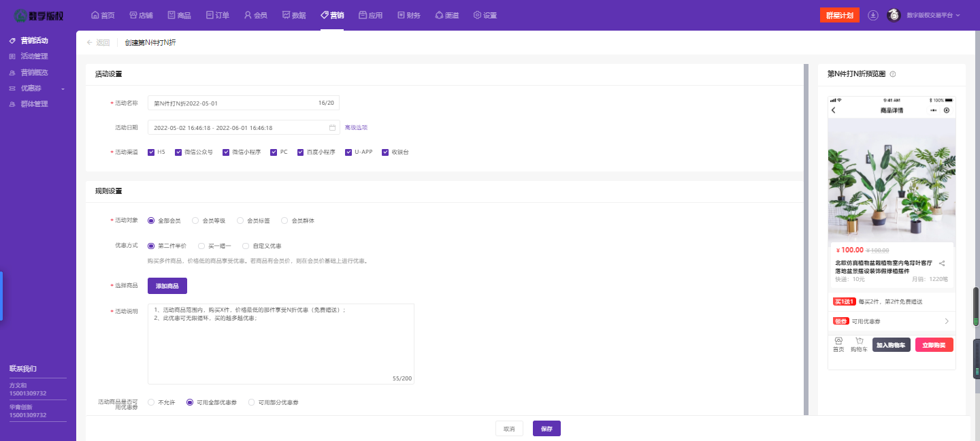Click the 立即购买 button in the preview
The width and height of the screenshot is (980, 441).
click(x=934, y=345)
